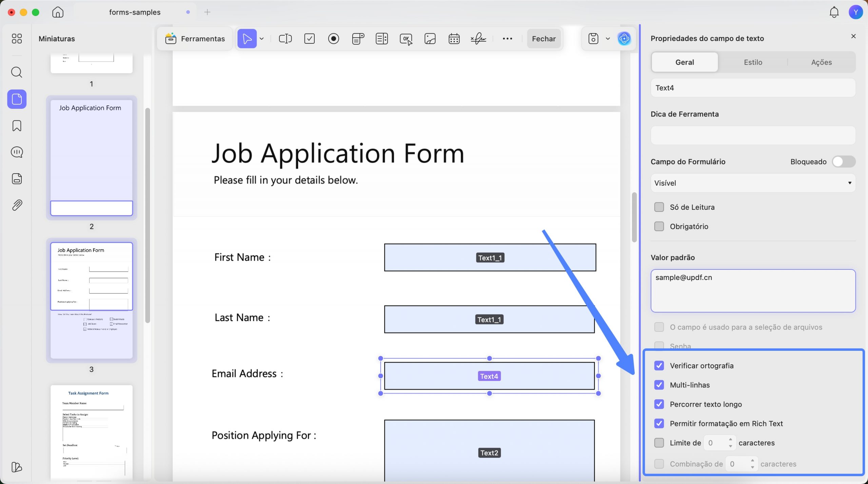Image resolution: width=868 pixels, height=484 pixels.
Task: Select the digital signature field tool
Action: [x=478, y=39]
